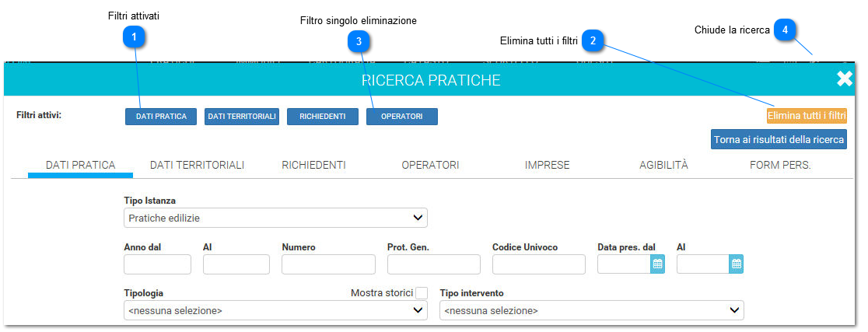This screenshot has width=868, height=332.
Task: Switch to the Dati Territoriali tab
Action: coord(197,165)
